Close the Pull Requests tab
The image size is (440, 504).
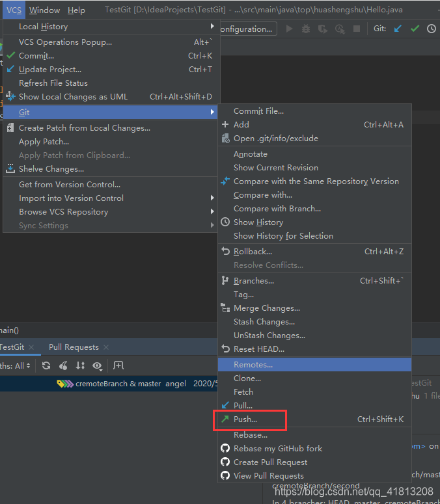[106, 347]
